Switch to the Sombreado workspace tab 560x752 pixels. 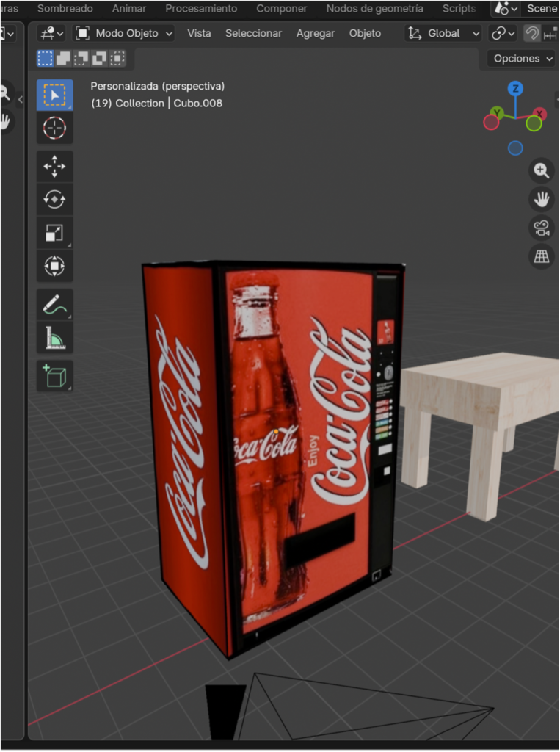coord(65,9)
